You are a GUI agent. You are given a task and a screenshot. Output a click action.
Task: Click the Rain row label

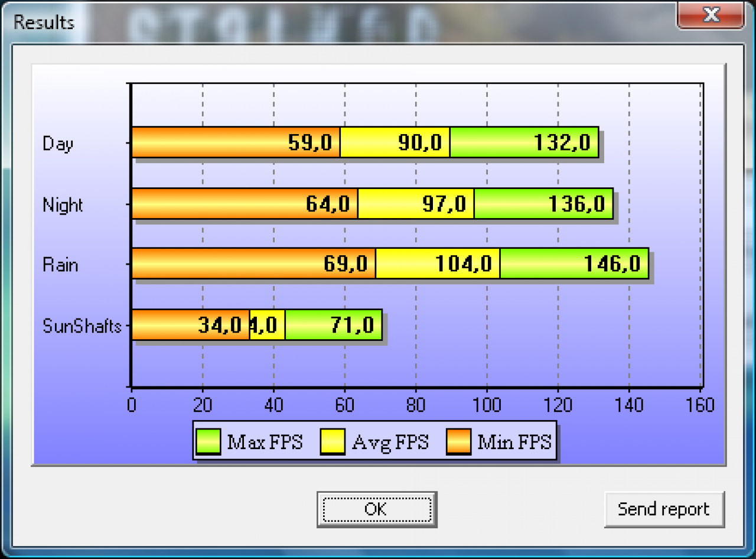[60, 265]
